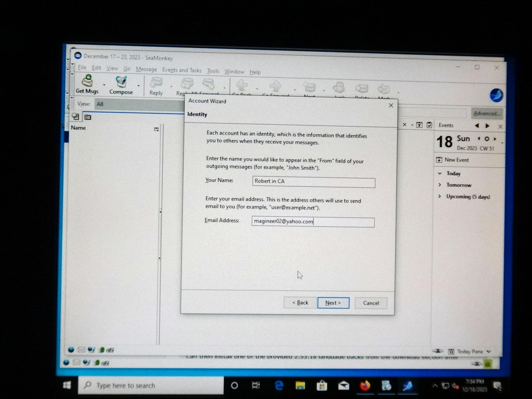Expand the Upcoming (5 days) section

(x=440, y=197)
